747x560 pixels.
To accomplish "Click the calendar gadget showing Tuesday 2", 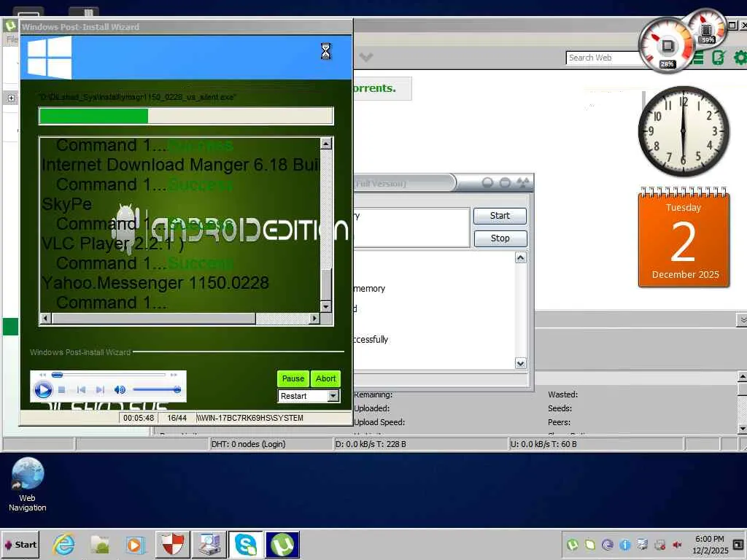I will tap(684, 238).
